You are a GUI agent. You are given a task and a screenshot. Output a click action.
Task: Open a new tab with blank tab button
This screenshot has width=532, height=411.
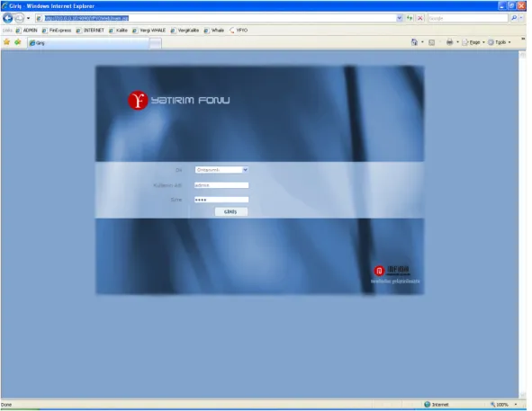pos(156,43)
